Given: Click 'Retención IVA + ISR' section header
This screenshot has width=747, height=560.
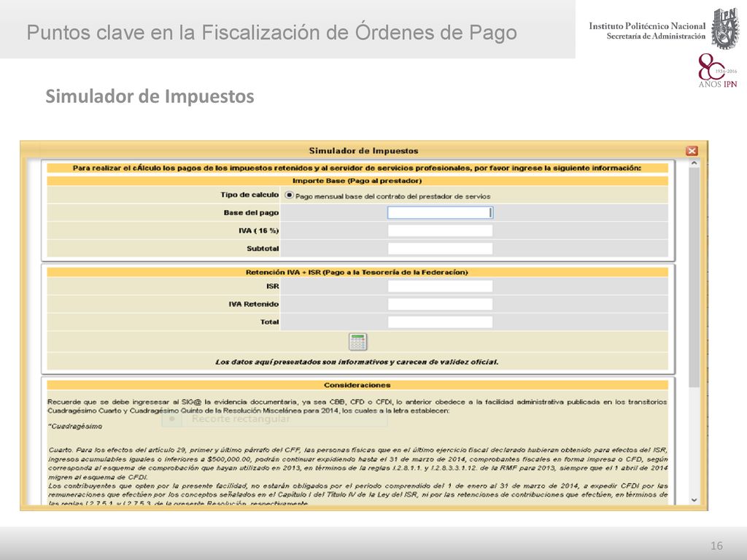Looking at the screenshot, I should click(357, 273).
